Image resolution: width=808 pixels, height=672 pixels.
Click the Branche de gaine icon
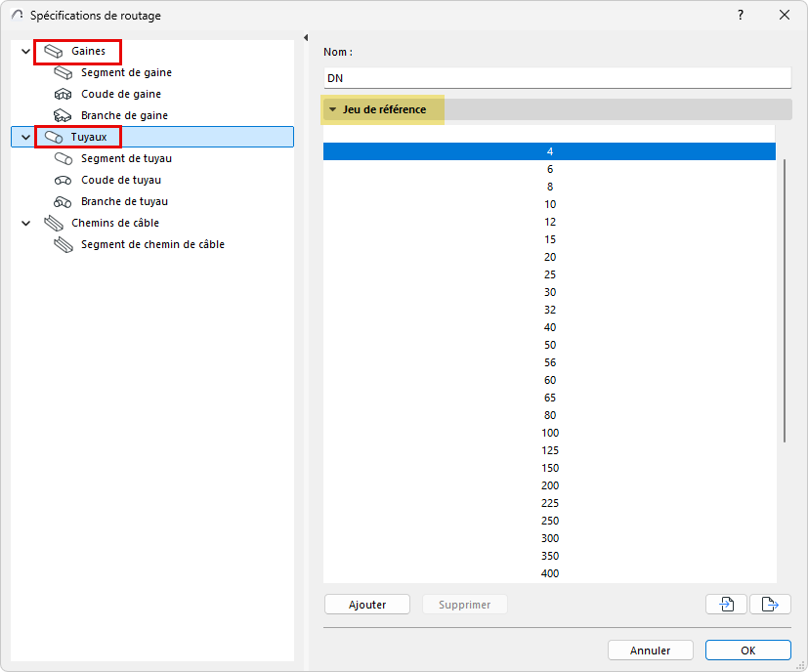click(x=63, y=115)
